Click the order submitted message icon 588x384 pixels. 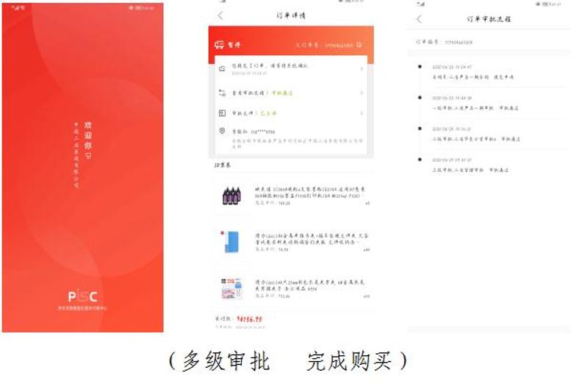222,68
